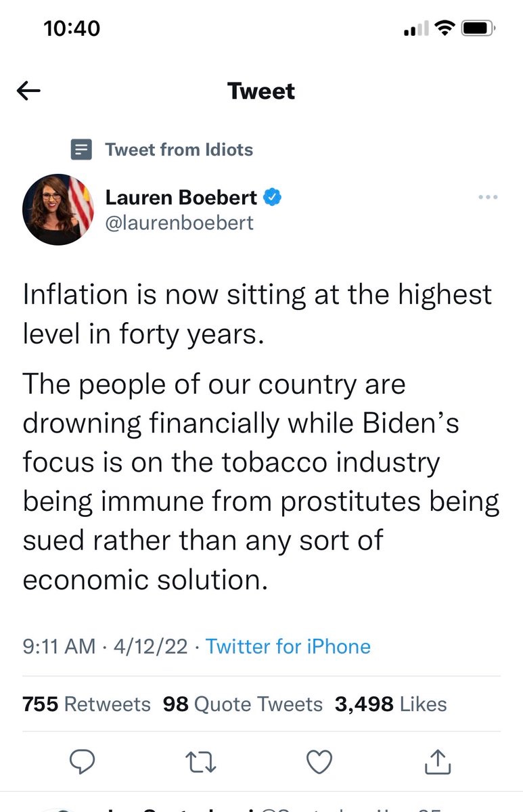Tap the share upload icon
The width and height of the screenshot is (523, 812).
(x=437, y=763)
